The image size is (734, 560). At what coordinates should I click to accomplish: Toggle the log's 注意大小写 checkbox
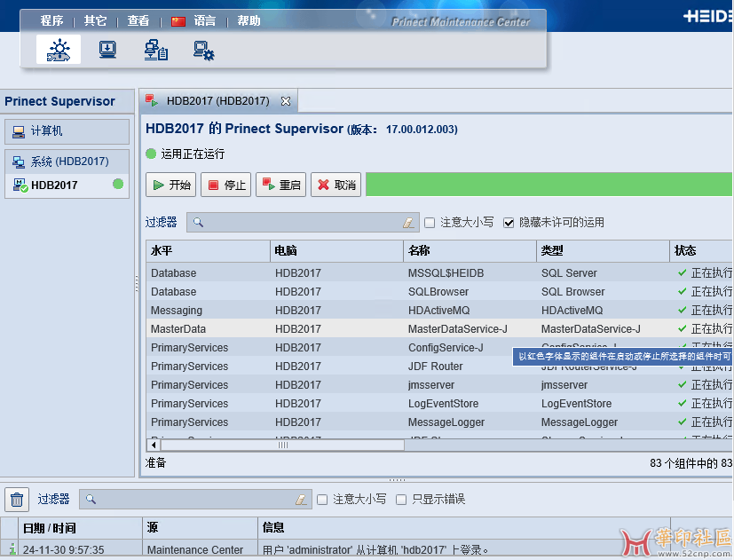pyautogui.click(x=322, y=500)
